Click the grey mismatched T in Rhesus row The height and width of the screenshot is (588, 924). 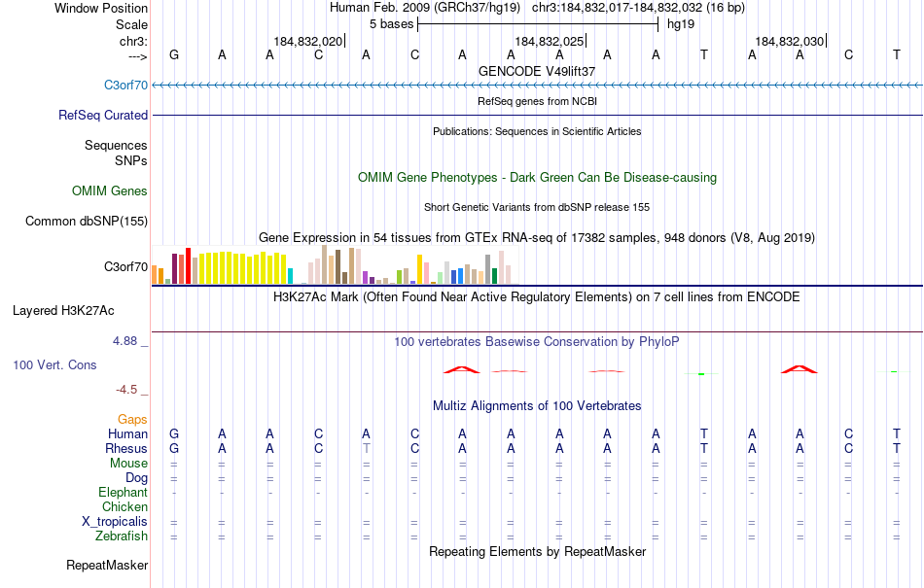[x=366, y=448]
